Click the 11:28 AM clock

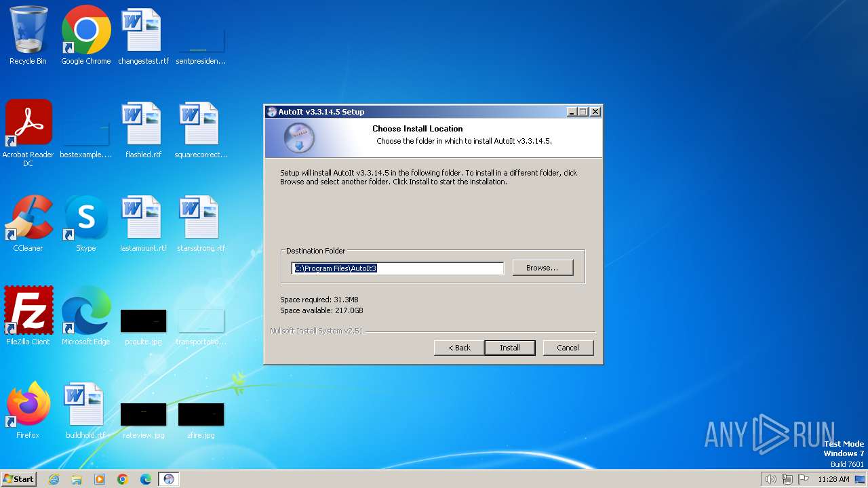(833, 479)
